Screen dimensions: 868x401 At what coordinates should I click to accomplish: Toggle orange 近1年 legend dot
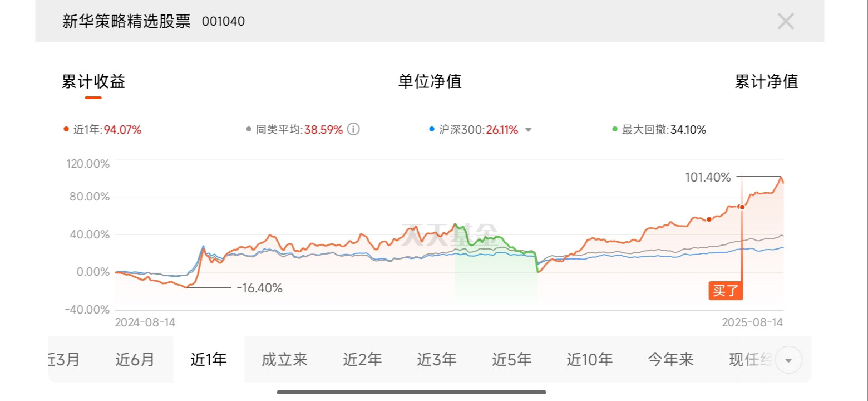point(67,130)
